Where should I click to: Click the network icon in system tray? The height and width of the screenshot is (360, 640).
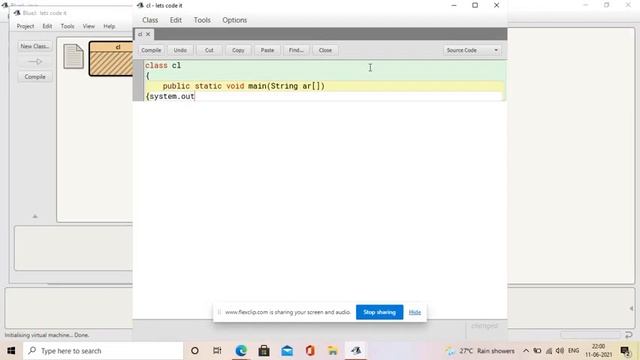[x=549, y=351]
